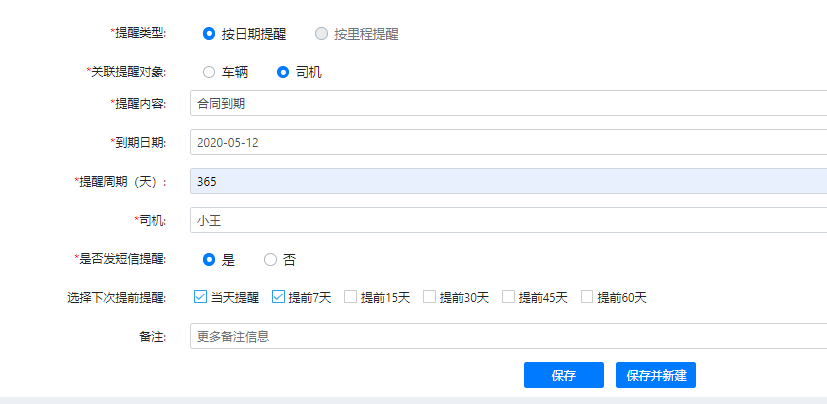Click the 提醒类型 field label
827x404 pixels.
coord(138,33)
